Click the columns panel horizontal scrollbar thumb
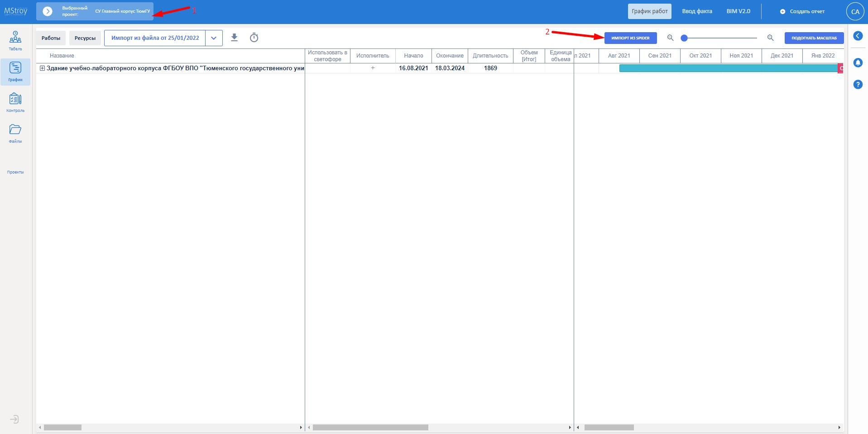This screenshot has width=868, height=434. (370, 427)
